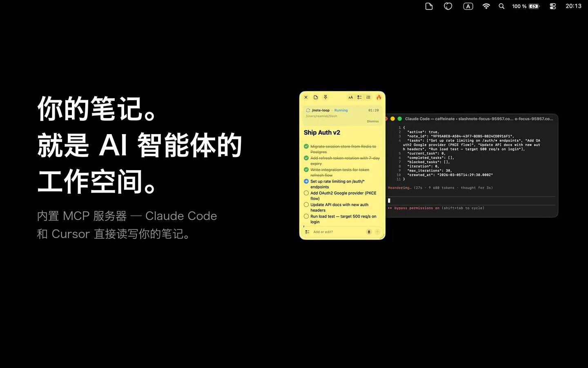Dismiss the /note-loop running banner
Screen dimensions: 588x368
[x=373, y=121]
